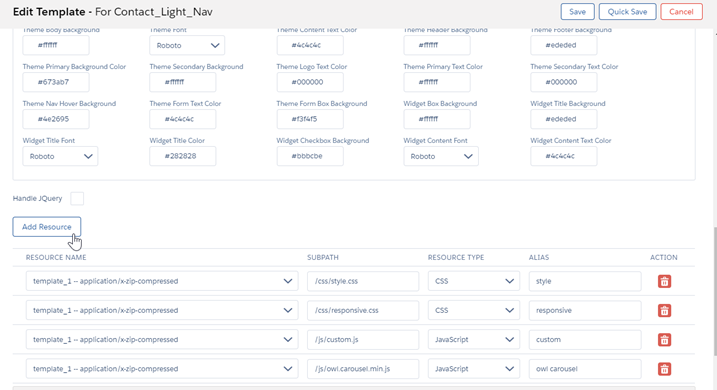Toggle the Handle JQuery checkbox
This screenshot has width=717, height=390.
point(77,198)
